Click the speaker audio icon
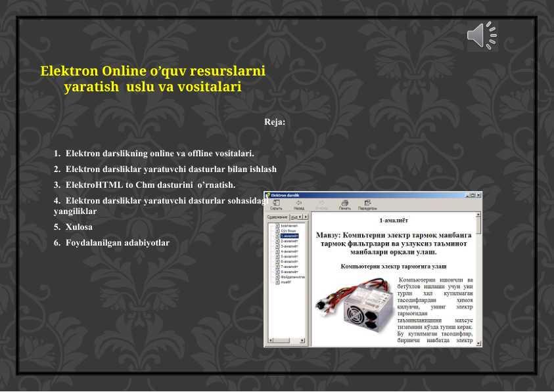554x392 pixels. coord(482,35)
